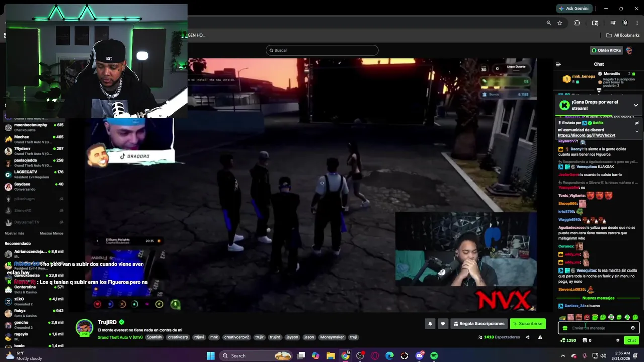Click the message input field
This screenshot has height=362, width=644.
[599, 328]
